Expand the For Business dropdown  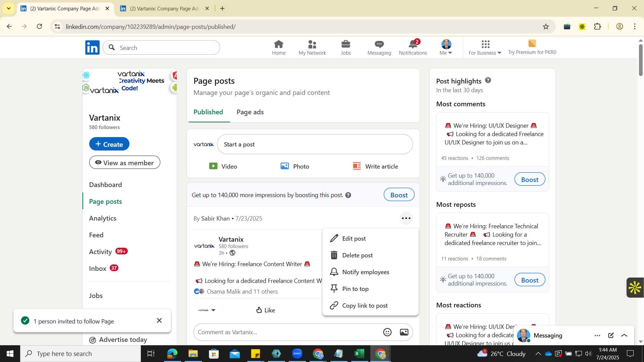(x=485, y=48)
